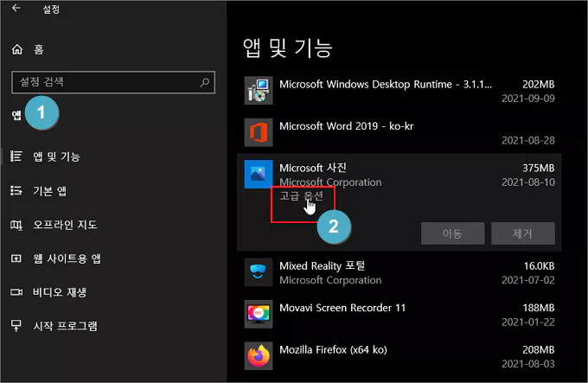Screen dimensions: 588x383
Task: Click the 375MB size value
Action: coord(539,168)
